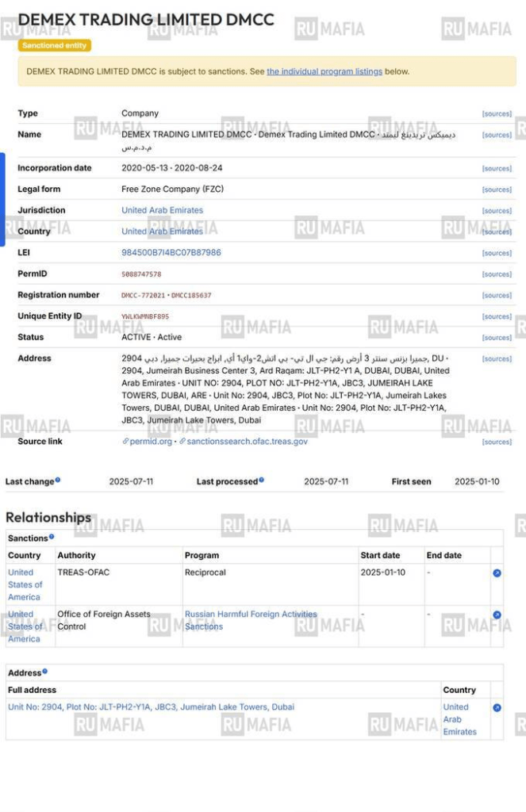526x812 pixels.
Task: Open United Arab Emirates link in Jurisdiction row
Action: click(162, 210)
